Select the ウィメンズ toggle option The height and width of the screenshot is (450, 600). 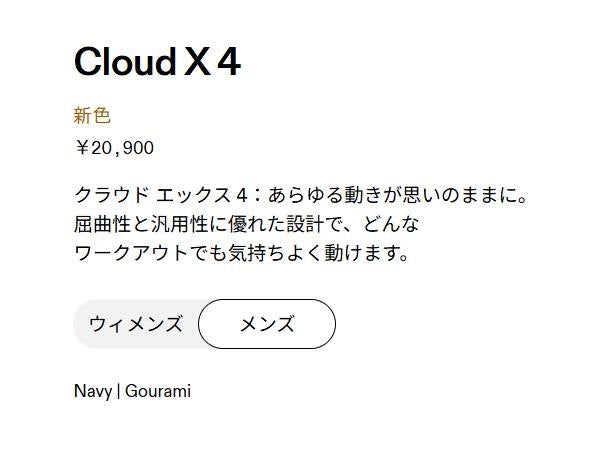[136, 324]
